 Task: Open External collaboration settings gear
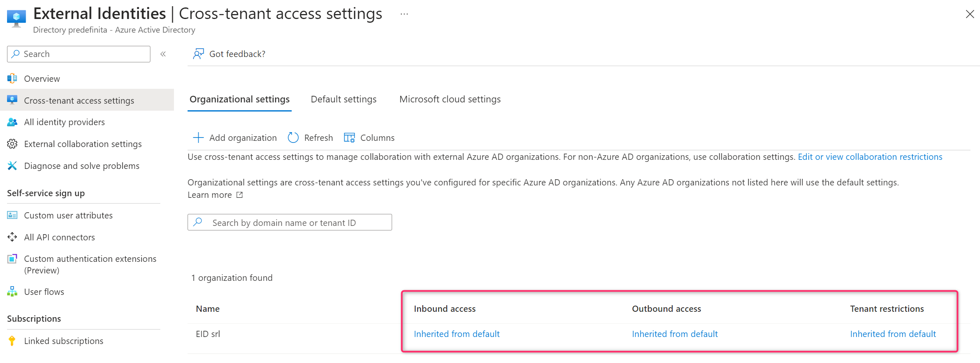click(x=12, y=144)
